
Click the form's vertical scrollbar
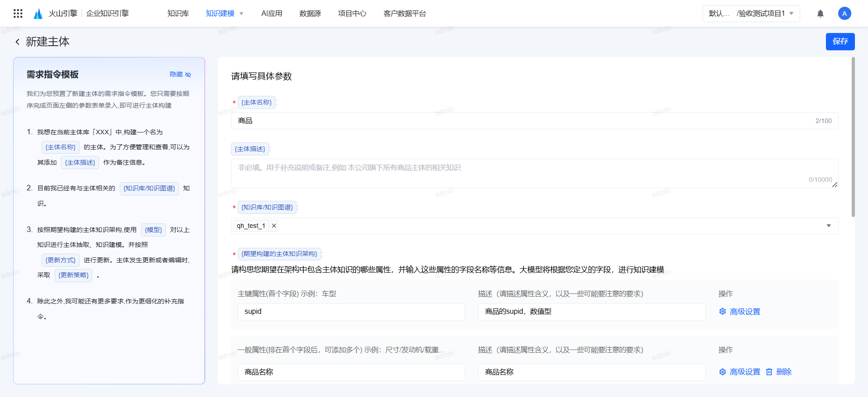pyautogui.click(x=853, y=136)
